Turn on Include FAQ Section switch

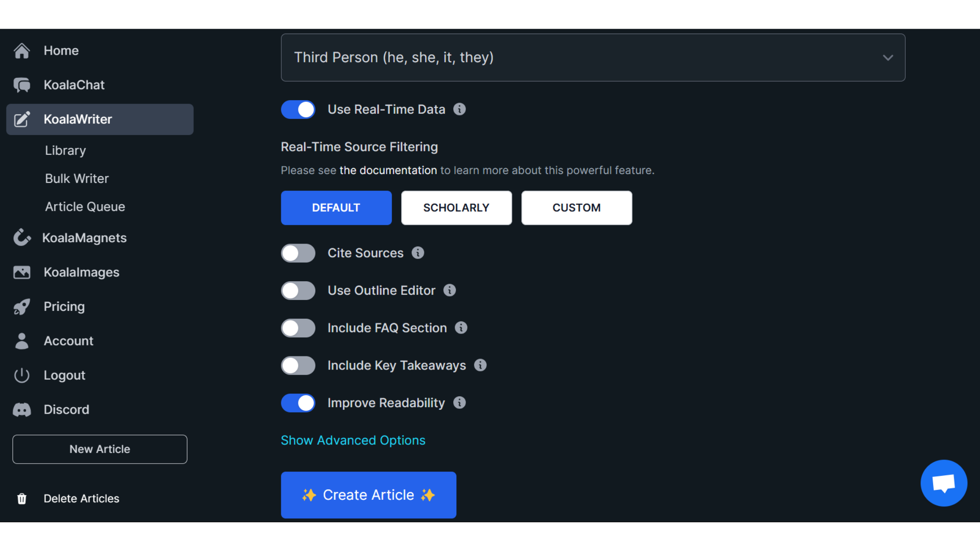pyautogui.click(x=298, y=328)
